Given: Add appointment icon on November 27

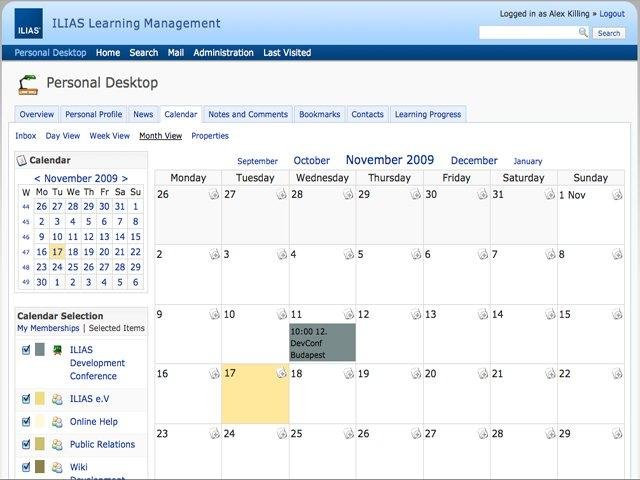Looking at the screenshot, I should coord(483,433).
